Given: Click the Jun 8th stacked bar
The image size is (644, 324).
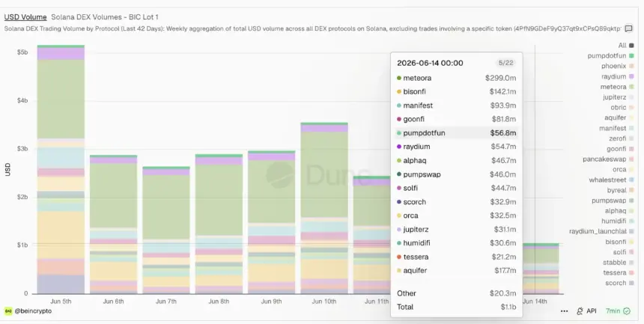Looking at the screenshot, I should (219, 224).
